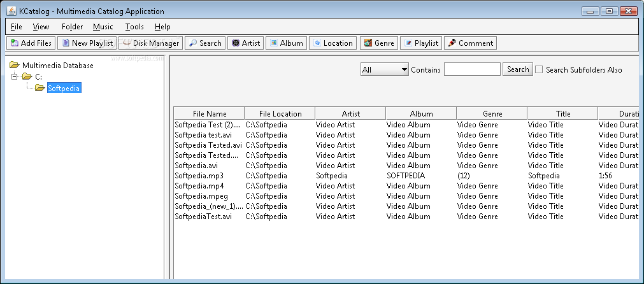The image size is (644, 284).
Task: Select the Softpedia.avi file name
Action: (196, 166)
